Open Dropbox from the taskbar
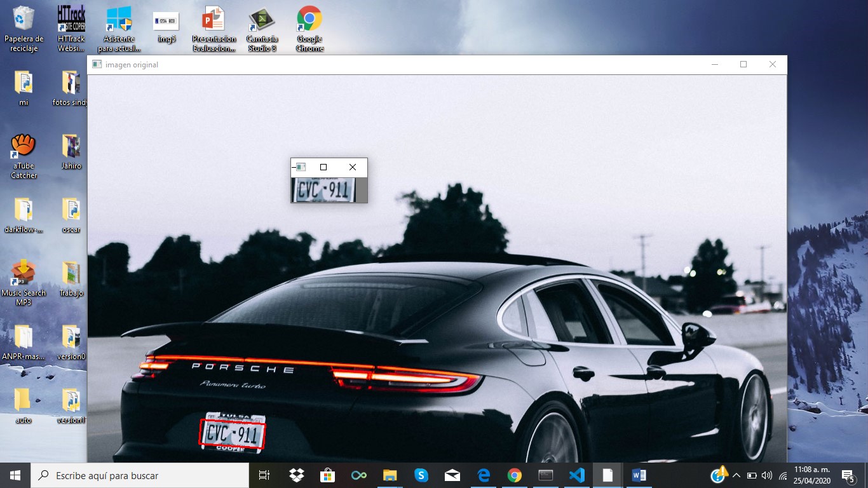 (296, 475)
